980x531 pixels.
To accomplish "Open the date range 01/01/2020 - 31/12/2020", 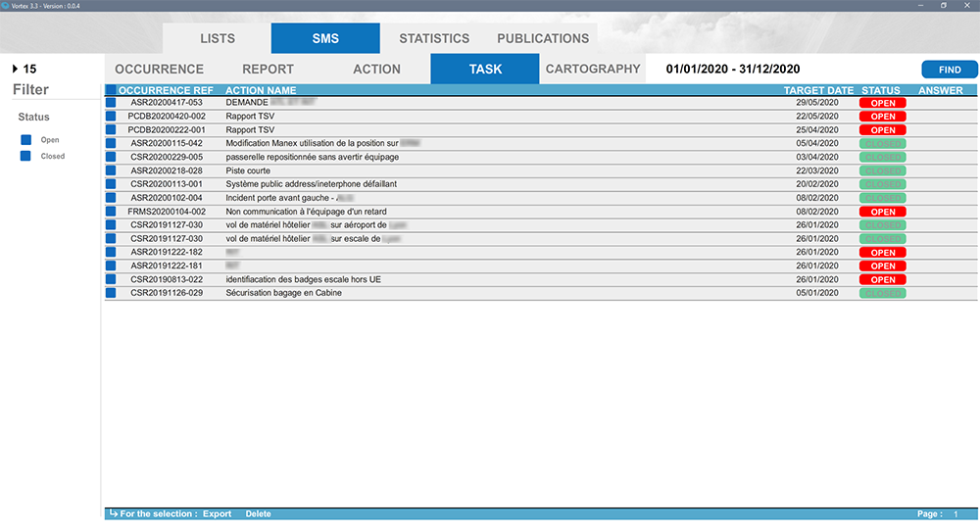I will (733, 70).
